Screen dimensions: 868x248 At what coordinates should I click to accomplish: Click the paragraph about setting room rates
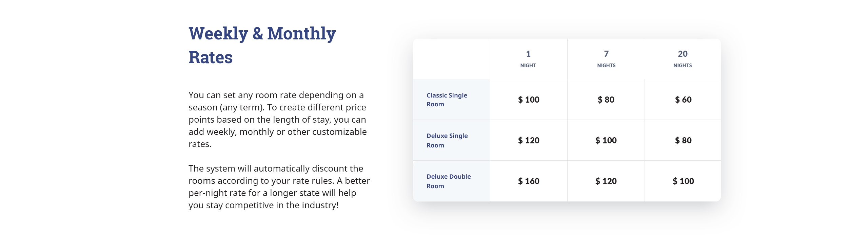pos(278,119)
